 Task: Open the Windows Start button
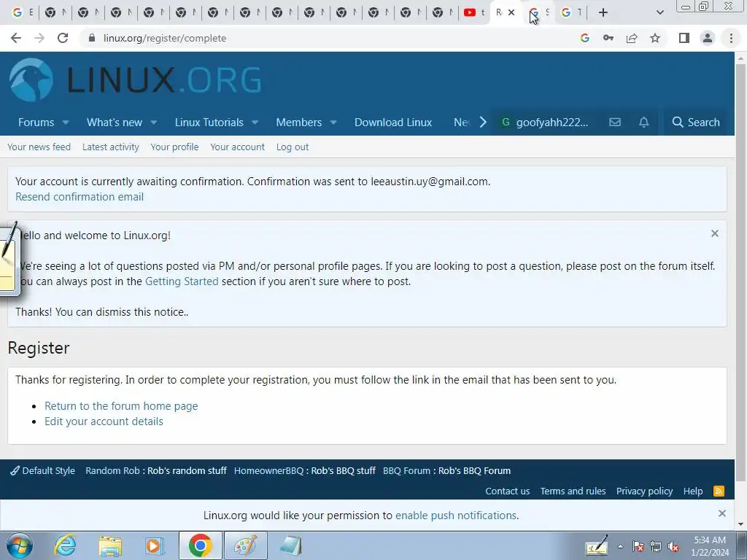[x=20, y=545]
